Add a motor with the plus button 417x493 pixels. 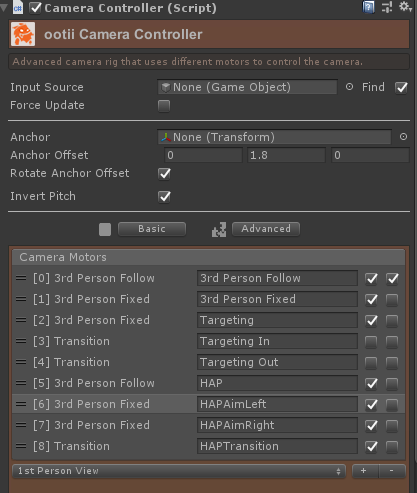365,471
